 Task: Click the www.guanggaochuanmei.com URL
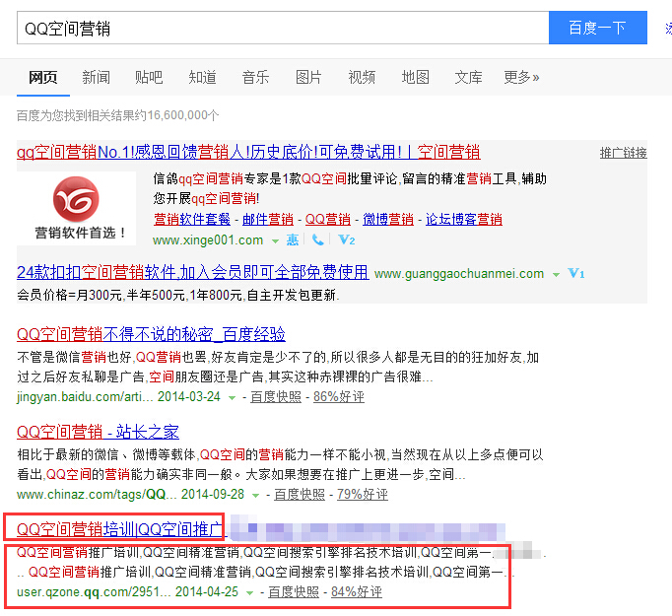[459, 273]
